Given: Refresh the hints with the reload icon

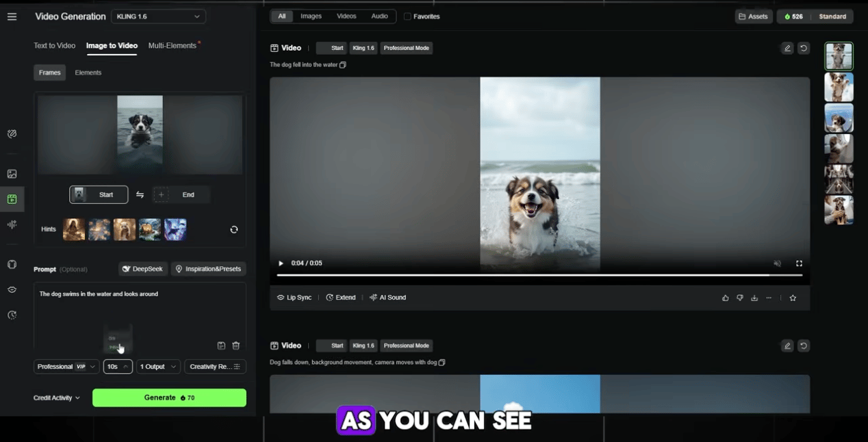Looking at the screenshot, I should click(234, 230).
